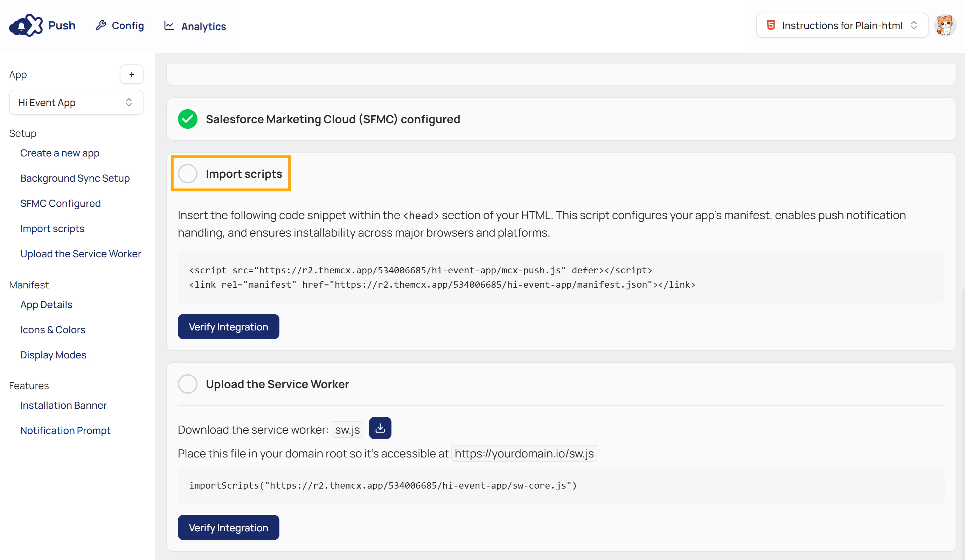Screen dimensions: 965x560
Task: Add a new app with plus button
Action: pyautogui.click(x=131, y=74)
